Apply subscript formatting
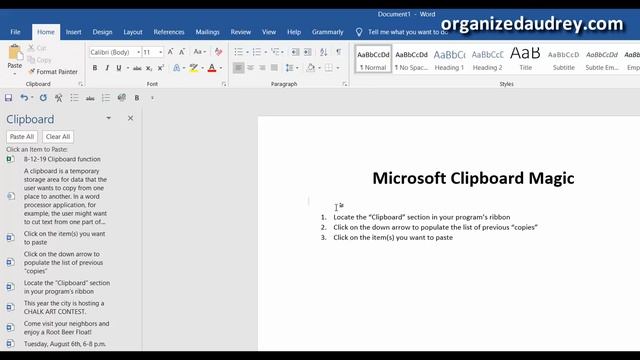 coord(149,68)
